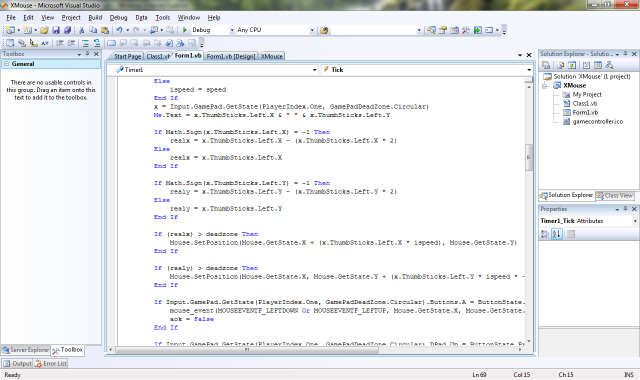Switch Properties grid to Categorized view
This screenshot has height=380, width=640.
[545, 234]
